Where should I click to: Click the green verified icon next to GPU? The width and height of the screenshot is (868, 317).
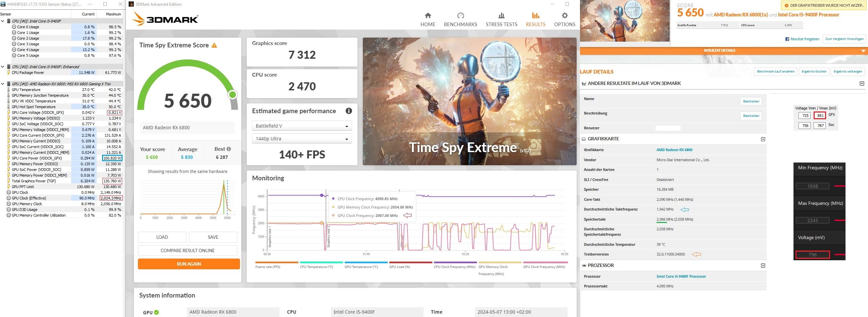click(x=156, y=312)
